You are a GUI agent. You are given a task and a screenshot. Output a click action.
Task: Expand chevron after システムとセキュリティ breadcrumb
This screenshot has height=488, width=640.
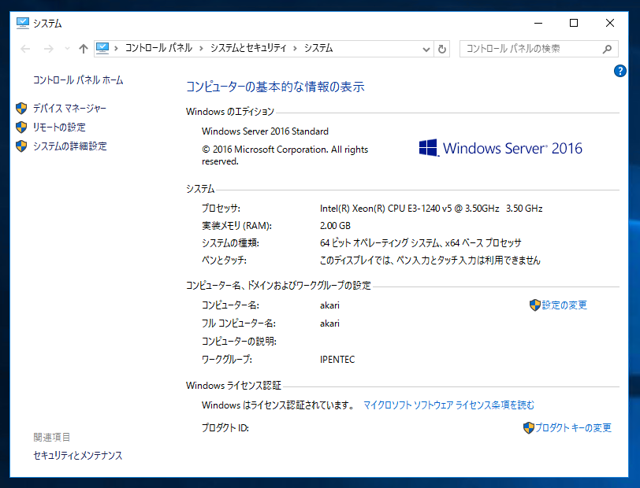[x=295, y=49]
